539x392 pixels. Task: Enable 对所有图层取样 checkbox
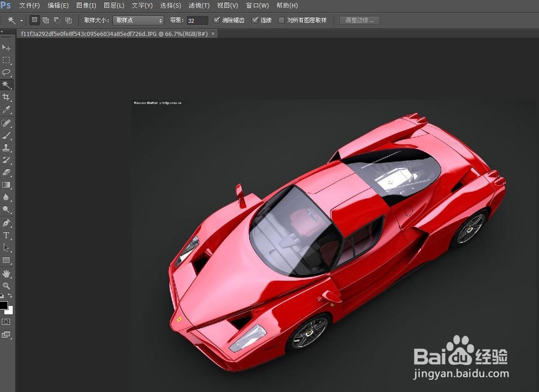281,20
